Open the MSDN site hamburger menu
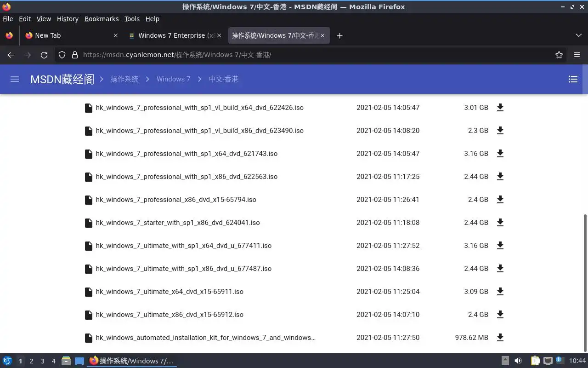The height and width of the screenshot is (368, 588). tap(15, 79)
